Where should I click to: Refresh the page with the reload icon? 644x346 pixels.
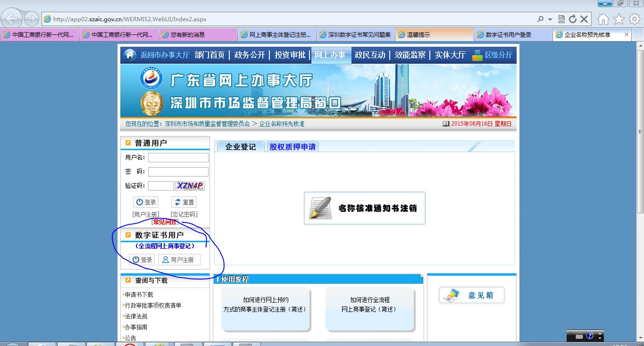pyautogui.click(x=573, y=19)
